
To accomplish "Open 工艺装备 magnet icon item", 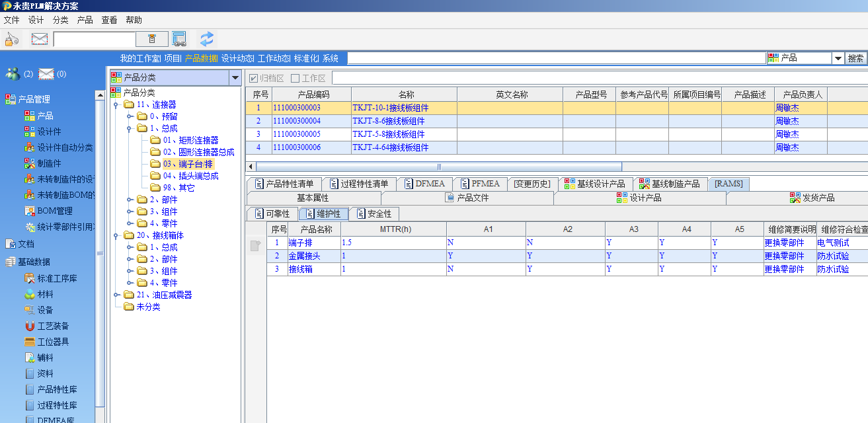I will [x=53, y=326].
